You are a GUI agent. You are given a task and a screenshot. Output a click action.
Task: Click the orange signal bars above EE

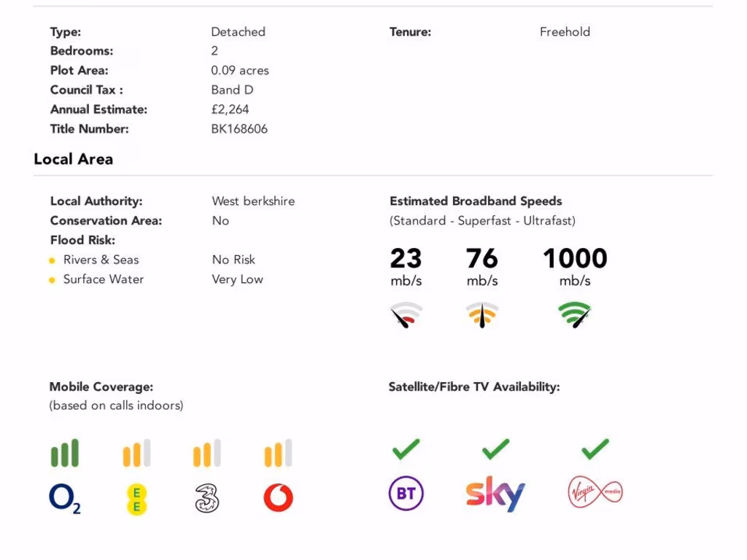point(136,453)
